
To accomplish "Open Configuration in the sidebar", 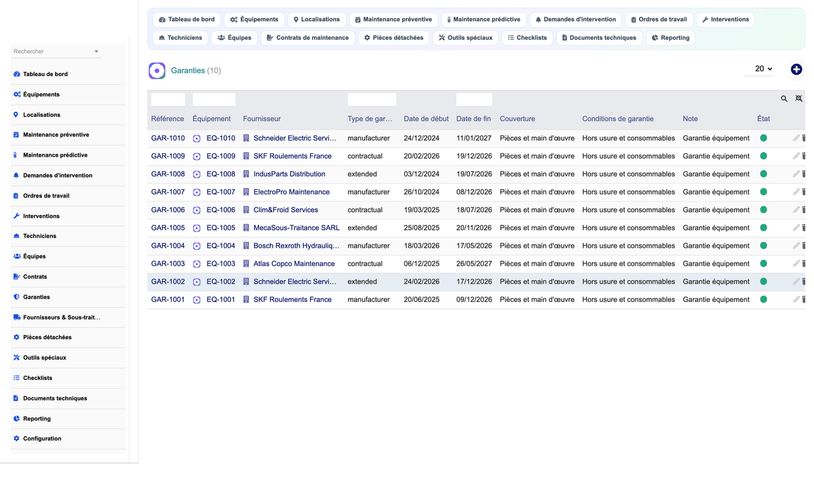I will click(x=42, y=438).
